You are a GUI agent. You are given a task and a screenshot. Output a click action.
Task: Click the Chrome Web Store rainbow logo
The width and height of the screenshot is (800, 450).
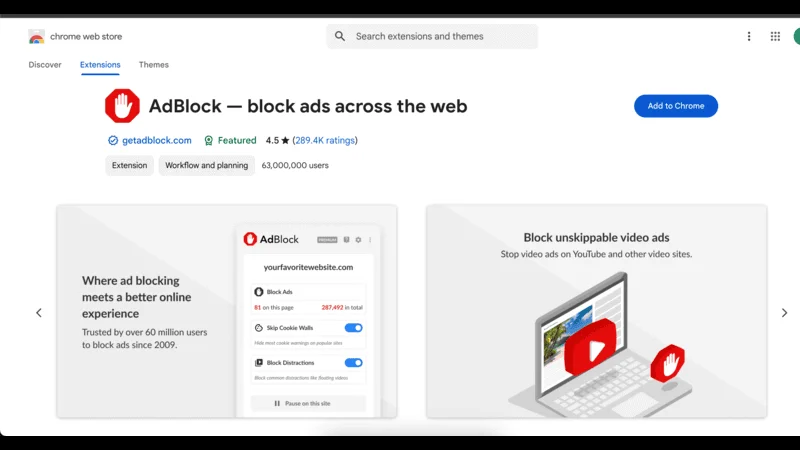click(36, 37)
